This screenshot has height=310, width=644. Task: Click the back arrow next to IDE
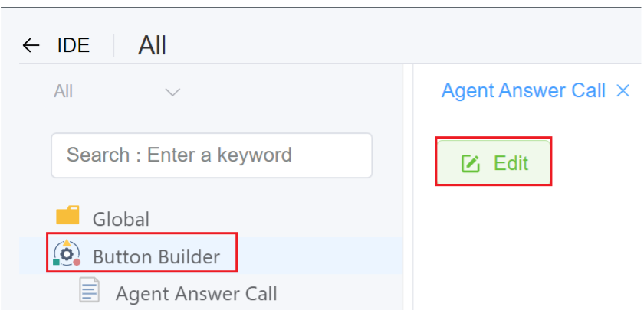31,46
